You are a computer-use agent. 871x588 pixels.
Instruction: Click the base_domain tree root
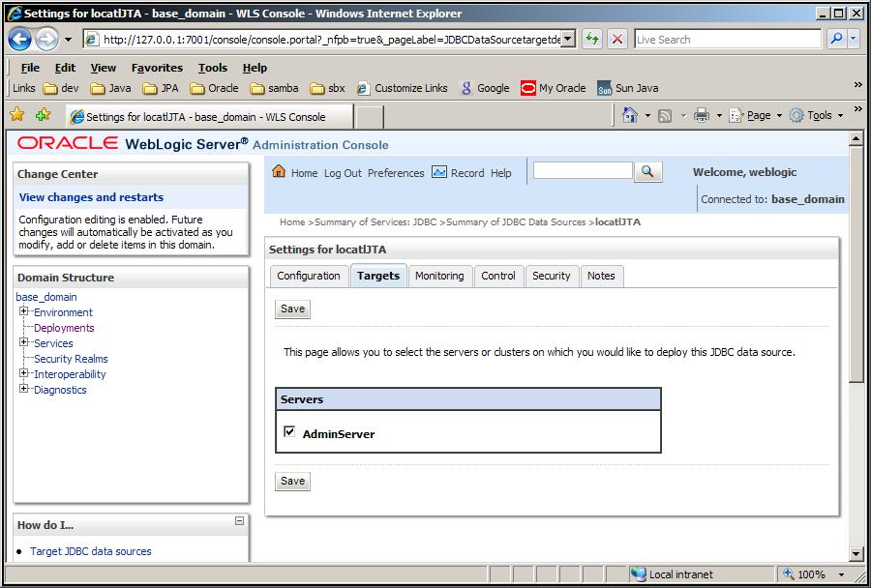coord(46,297)
